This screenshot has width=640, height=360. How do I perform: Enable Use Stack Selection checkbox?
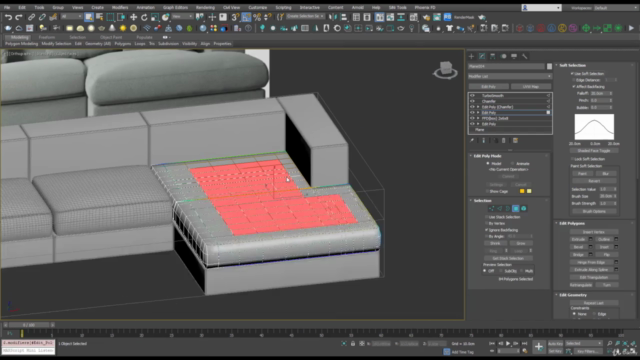(487, 217)
